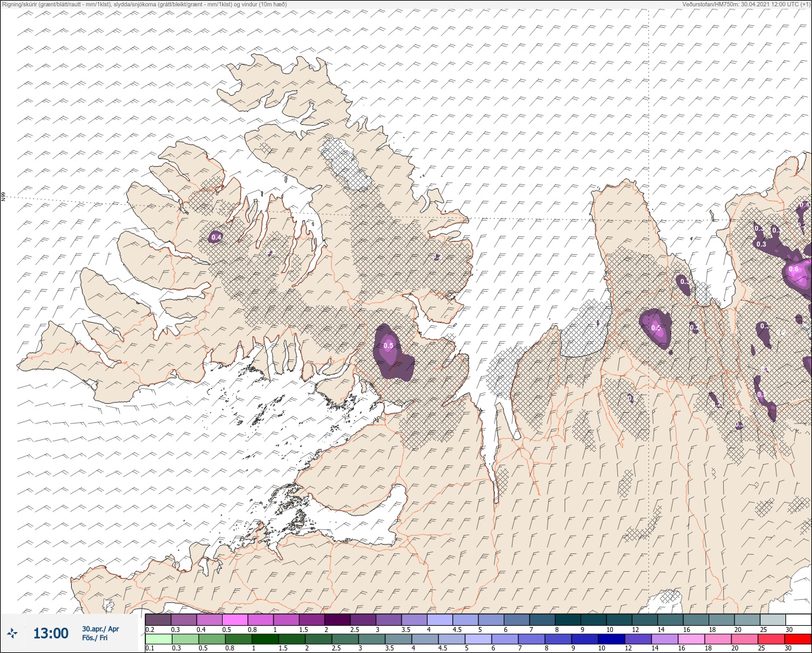Select the pale green 0.1 rain swatch
The width and height of the screenshot is (812, 653).
[x=158, y=639]
